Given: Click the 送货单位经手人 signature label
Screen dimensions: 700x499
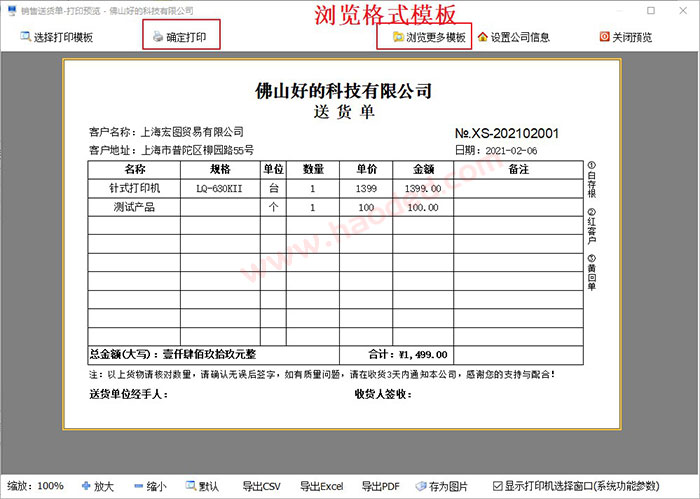Looking at the screenshot, I should [x=129, y=394].
